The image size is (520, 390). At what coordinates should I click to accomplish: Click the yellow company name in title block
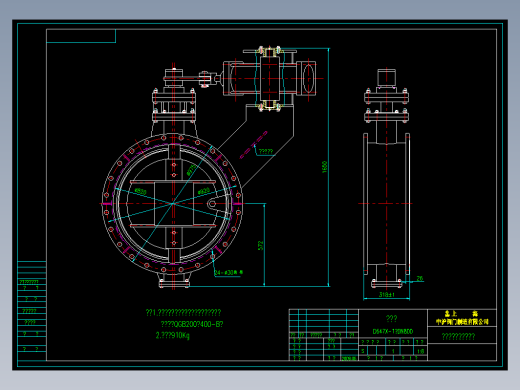coord(462,318)
